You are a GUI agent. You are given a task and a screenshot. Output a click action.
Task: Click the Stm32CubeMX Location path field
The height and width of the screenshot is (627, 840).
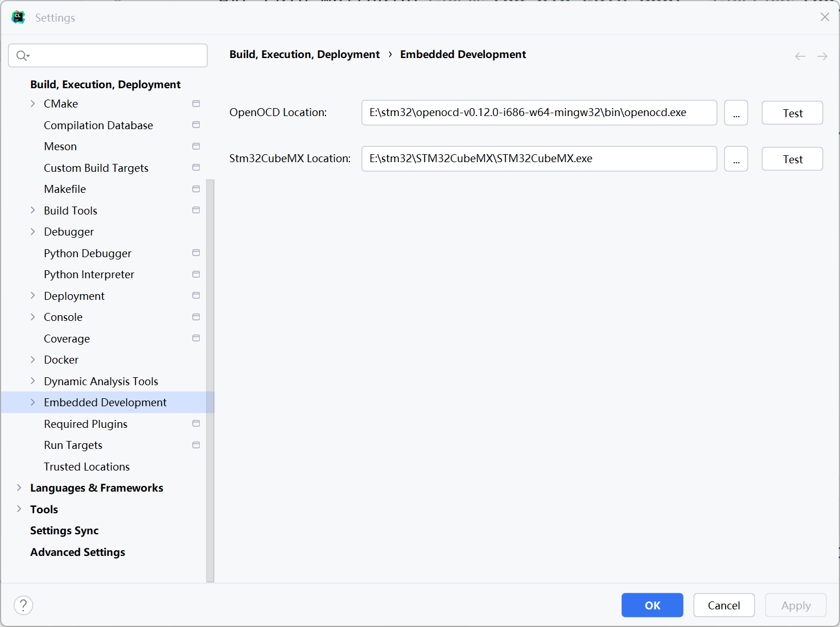tap(538, 159)
